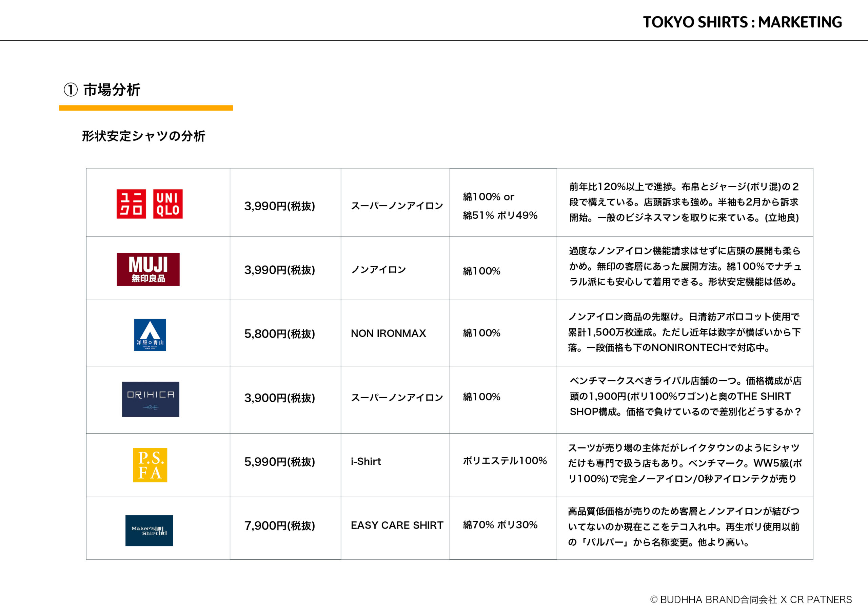
Task: Click the BUDHHA BRAND copyright footer
Action: point(750,600)
